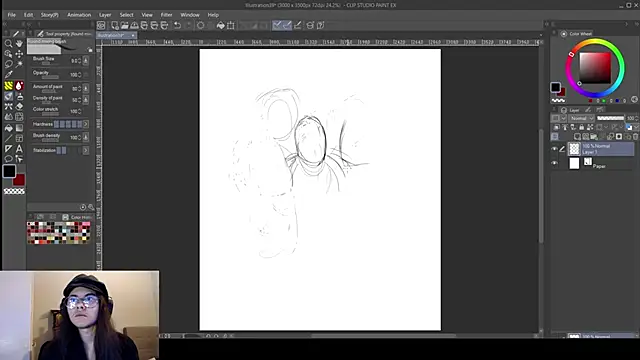Viewport: 640px width, 360px height.
Task: Select the Balloon tool
Action: pos(8,159)
